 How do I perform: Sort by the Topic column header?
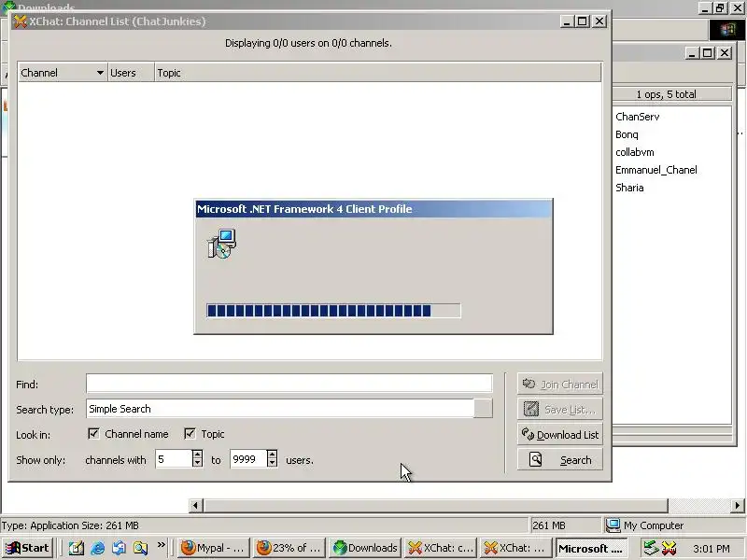pyautogui.click(x=377, y=73)
